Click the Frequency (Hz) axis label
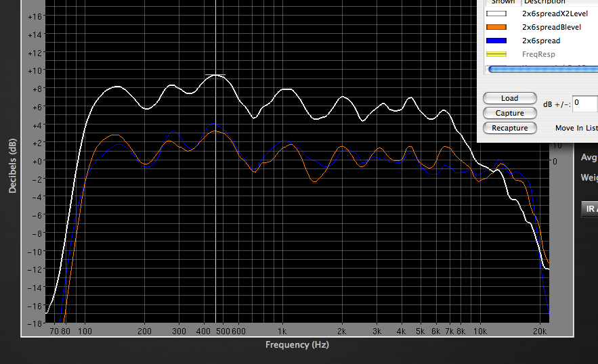This screenshot has height=364, width=598. pos(297,344)
